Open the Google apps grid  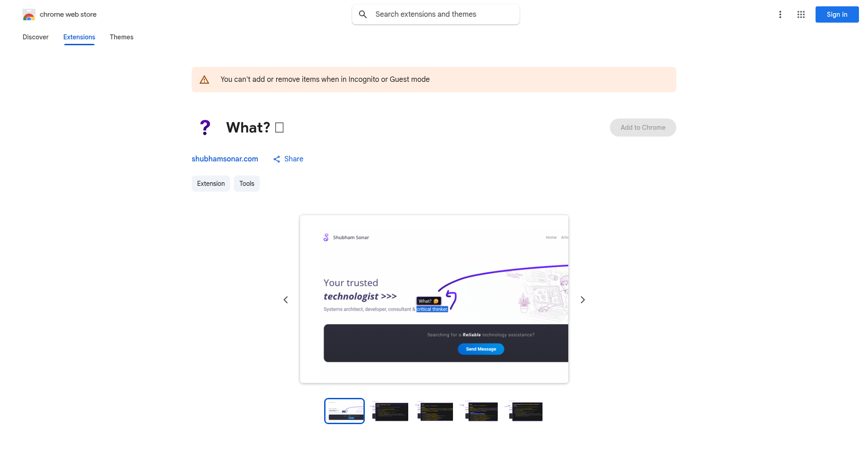801,14
